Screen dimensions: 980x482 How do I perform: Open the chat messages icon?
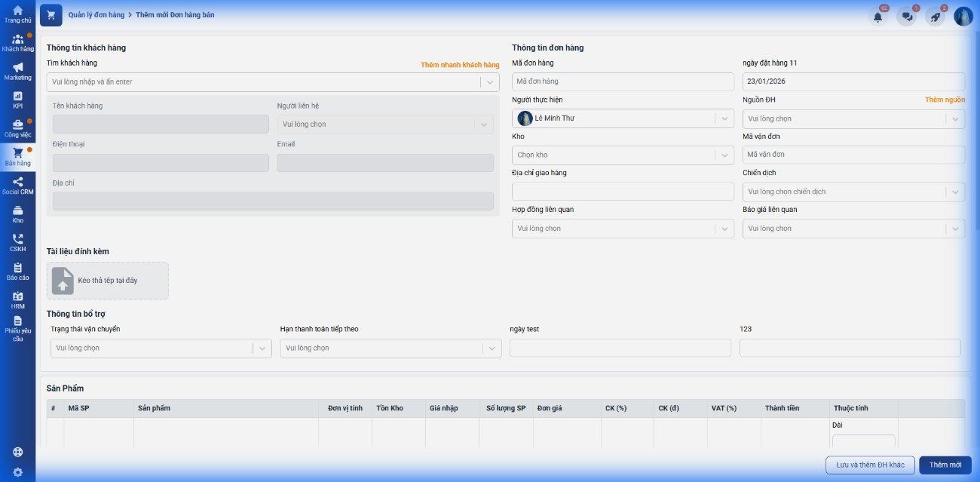[x=907, y=17]
